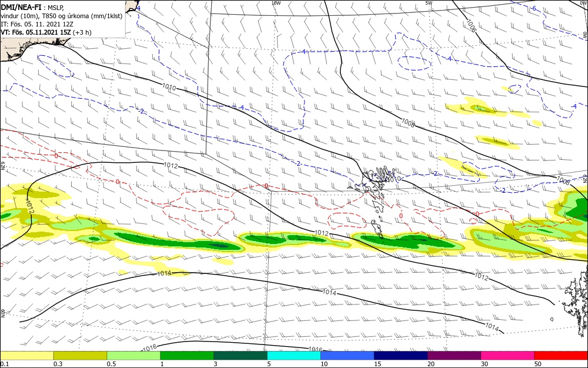This screenshot has width=588, height=368.
Task: Click the "5W" longitude label
Action: (429, 3)
